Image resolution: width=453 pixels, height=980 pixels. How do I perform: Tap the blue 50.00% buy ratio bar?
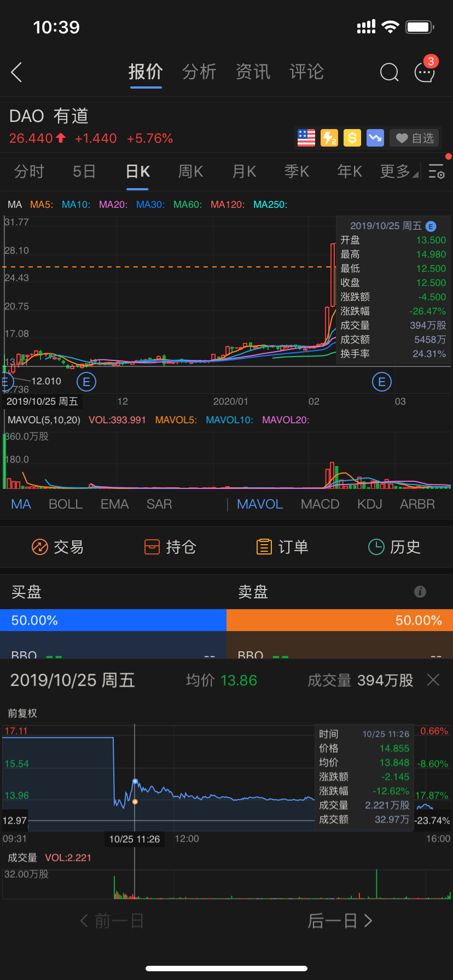[113, 620]
